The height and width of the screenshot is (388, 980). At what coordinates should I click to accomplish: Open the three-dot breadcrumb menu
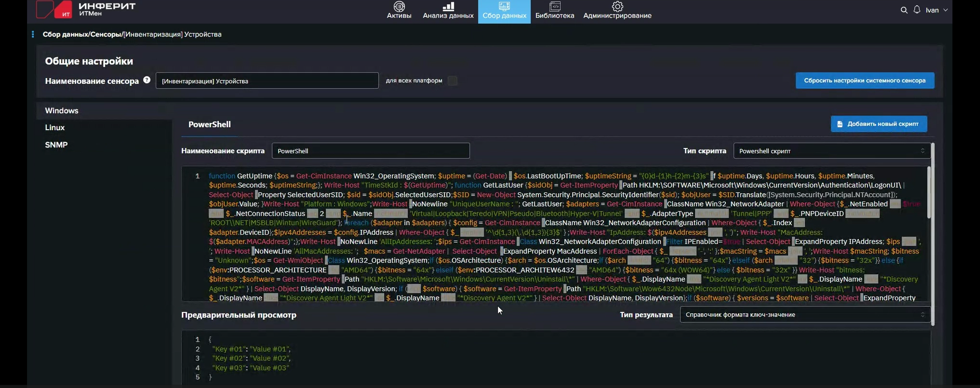(33, 34)
